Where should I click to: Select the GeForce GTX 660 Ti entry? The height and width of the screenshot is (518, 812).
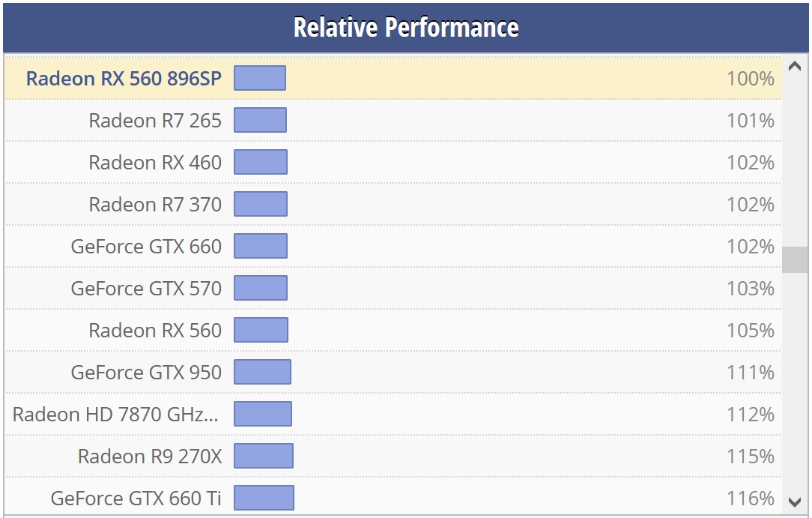tap(136, 498)
